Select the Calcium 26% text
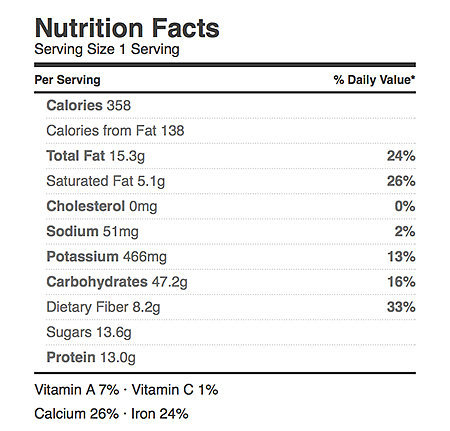450x431 pixels. point(76,414)
